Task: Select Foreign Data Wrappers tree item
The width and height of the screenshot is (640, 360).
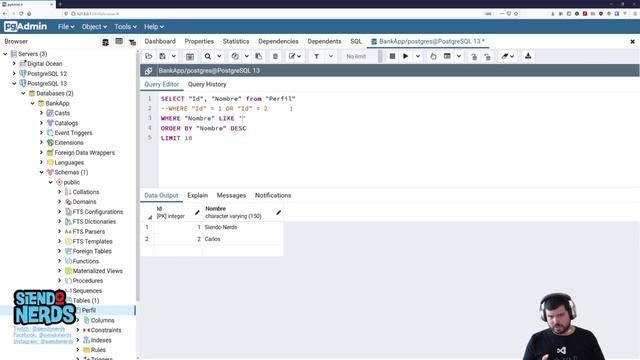Action: (84, 153)
